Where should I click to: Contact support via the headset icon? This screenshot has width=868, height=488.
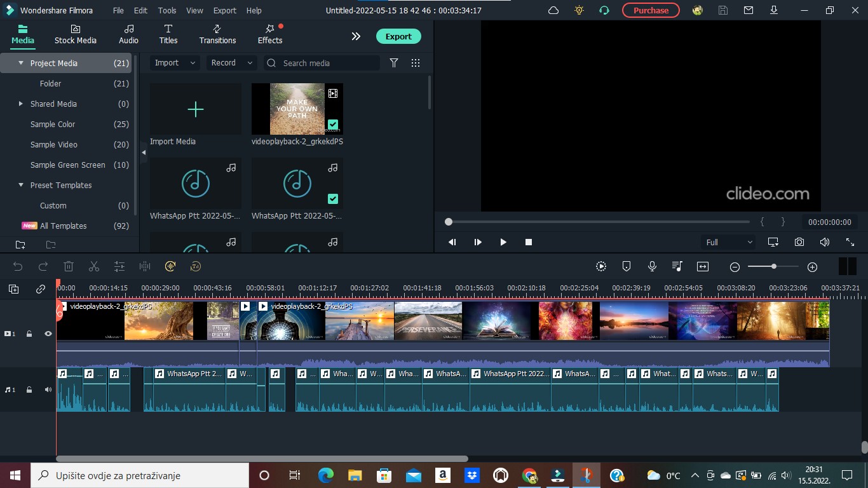click(604, 10)
